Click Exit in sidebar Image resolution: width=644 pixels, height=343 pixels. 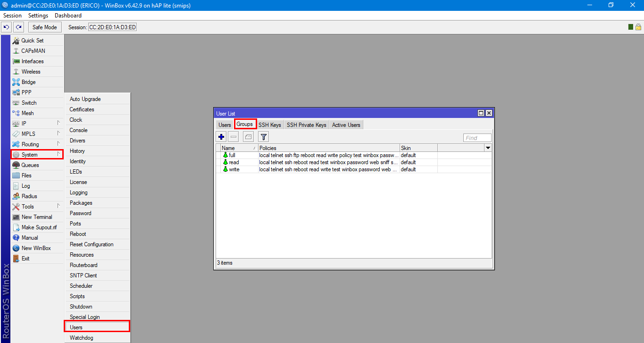pyautogui.click(x=37, y=259)
